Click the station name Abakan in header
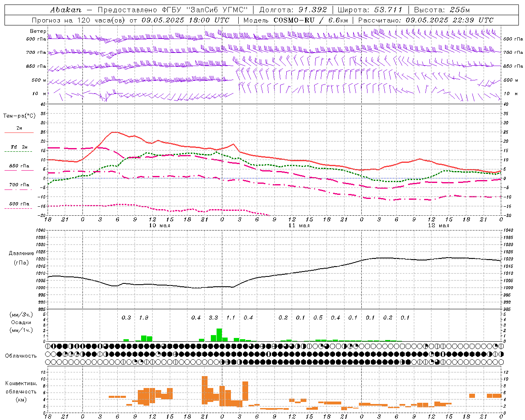Screen dimensions: 525x420 [x=66, y=10]
